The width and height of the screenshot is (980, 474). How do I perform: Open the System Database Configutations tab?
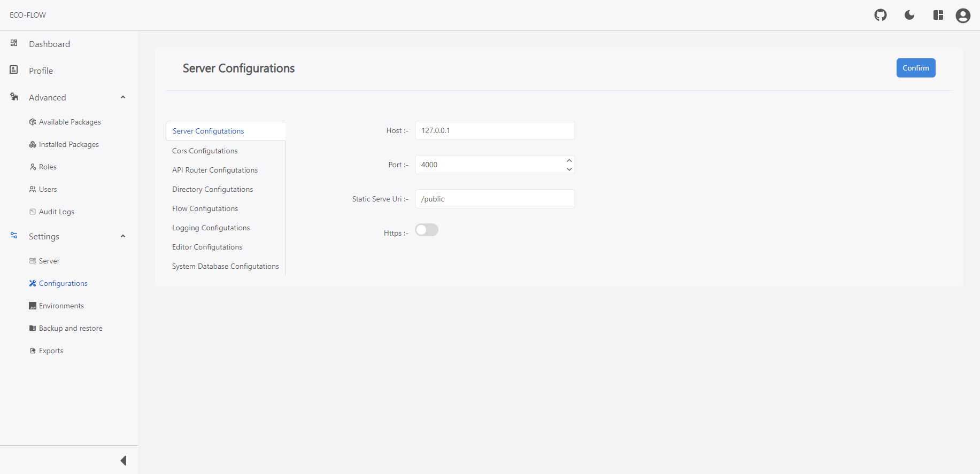point(226,266)
